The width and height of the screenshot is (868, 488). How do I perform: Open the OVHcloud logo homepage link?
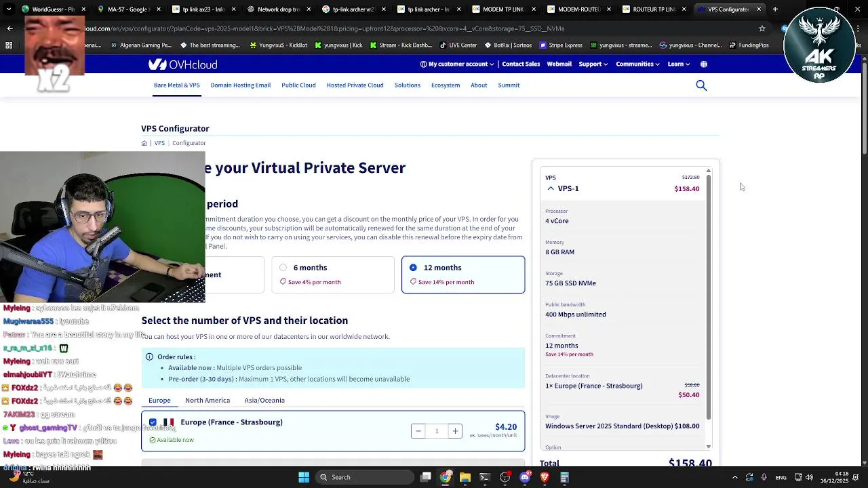(182, 64)
